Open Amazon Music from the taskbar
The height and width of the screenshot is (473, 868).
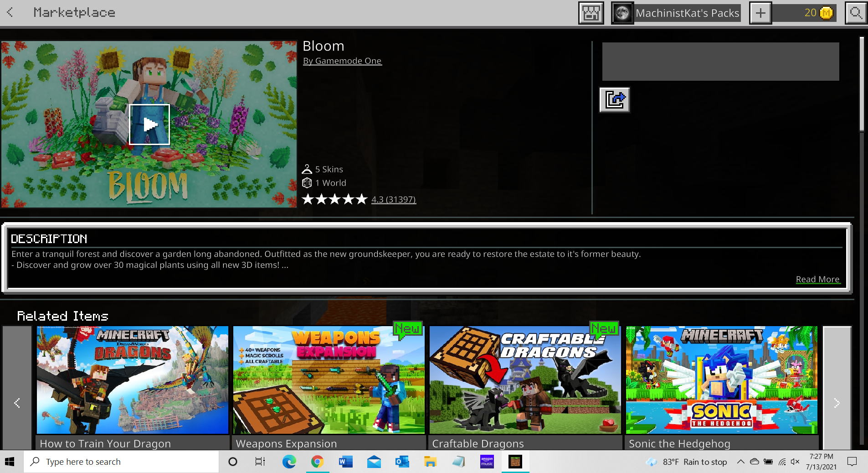[487, 462]
